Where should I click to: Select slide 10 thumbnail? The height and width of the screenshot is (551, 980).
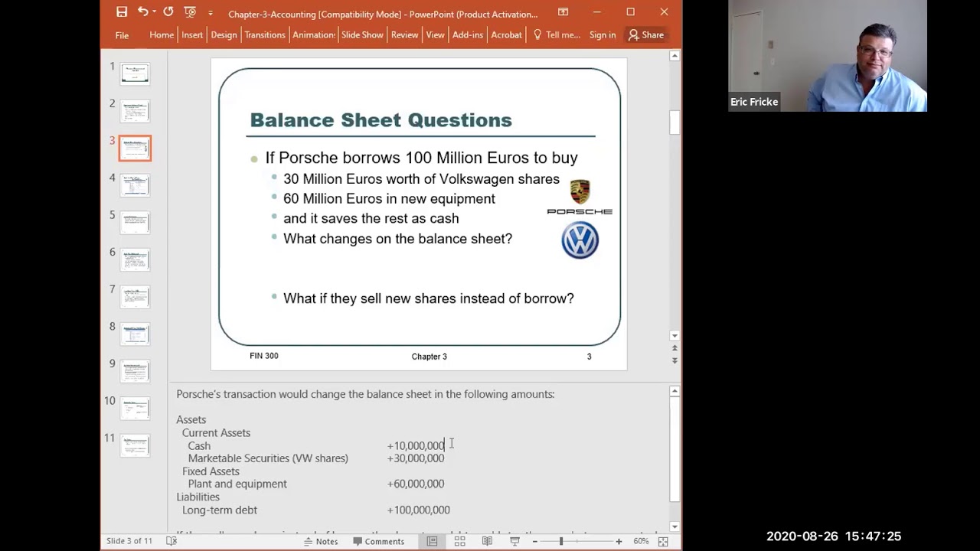(x=135, y=409)
